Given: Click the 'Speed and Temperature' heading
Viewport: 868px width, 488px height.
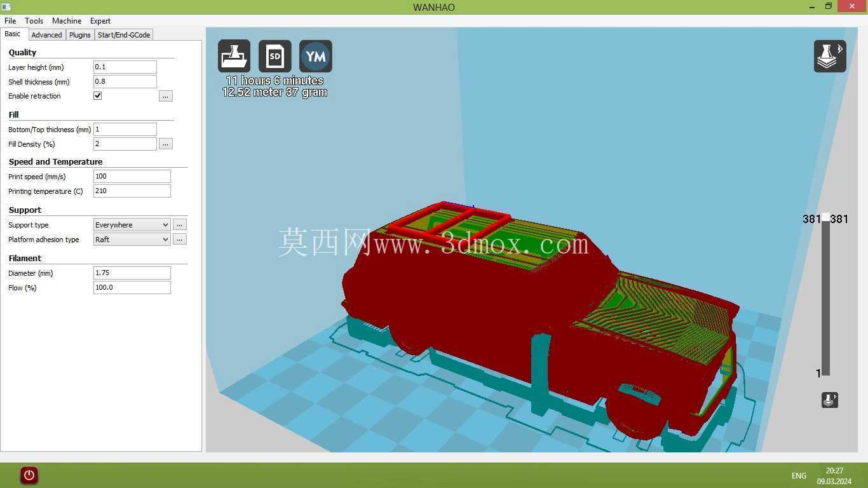Looking at the screenshot, I should tap(55, 162).
